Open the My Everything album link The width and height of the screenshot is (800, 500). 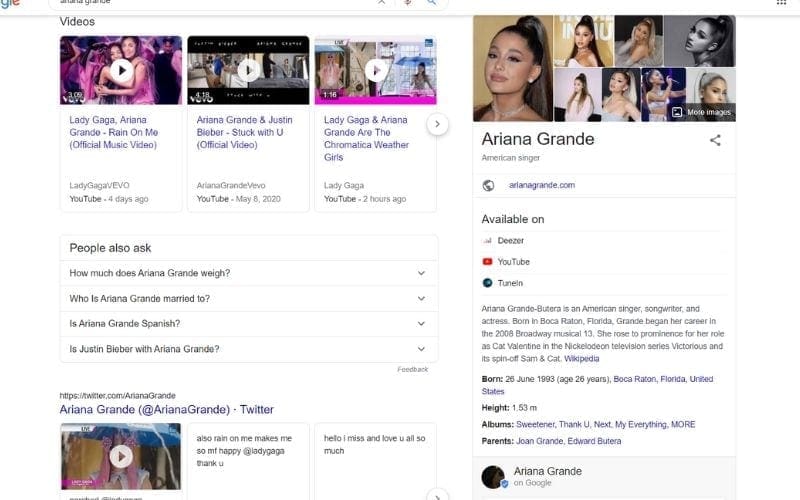pyautogui.click(x=641, y=424)
